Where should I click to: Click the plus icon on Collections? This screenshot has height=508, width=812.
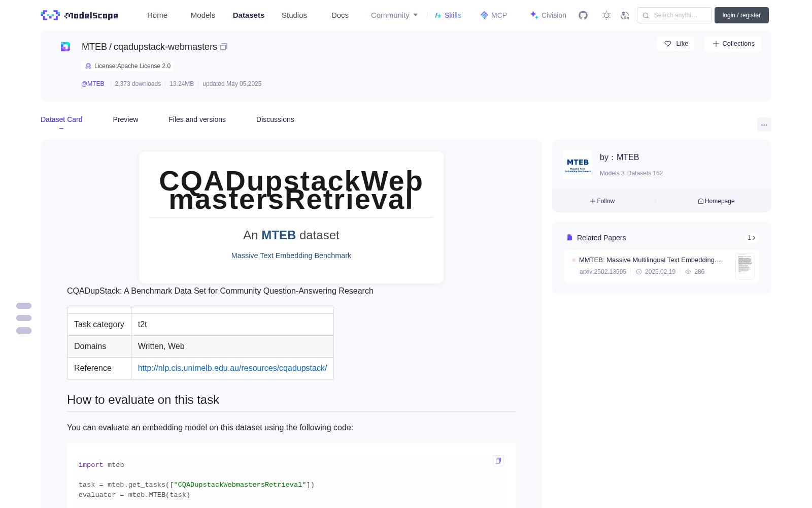click(x=716, y=44)
